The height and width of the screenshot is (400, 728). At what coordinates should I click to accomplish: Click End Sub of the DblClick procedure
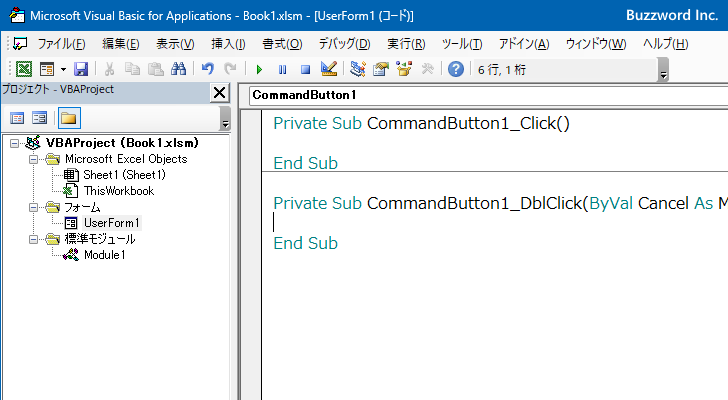click(306, 243)
